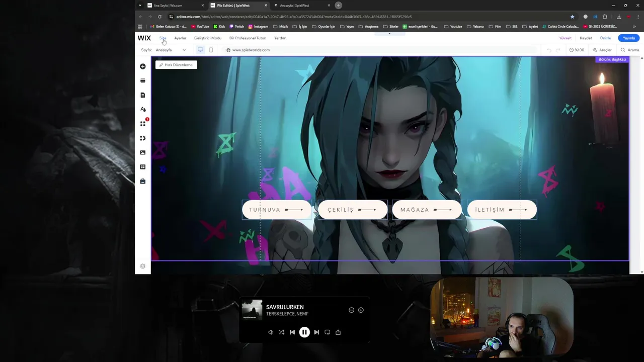Viewport: 644px width, 362px height.
Task: Bookmark this page with star icon
Action: (572, 17)
